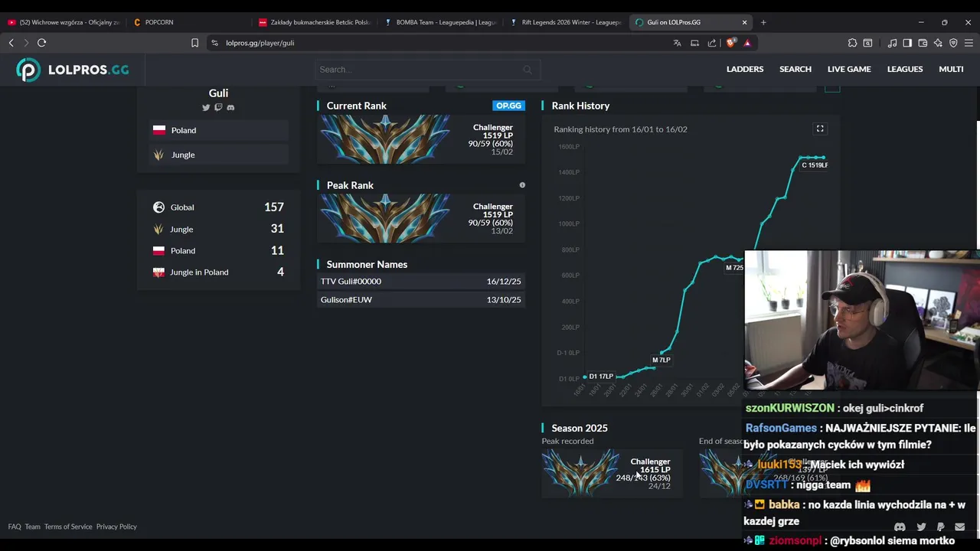Open the SEARCH nav item
Viewport: 980px width, 551px height.
pos(795,69)
